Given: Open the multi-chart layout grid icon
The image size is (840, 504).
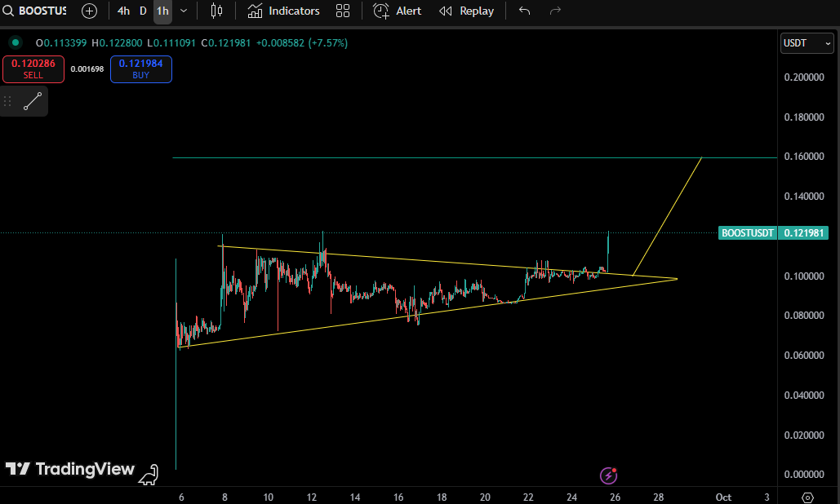Looking at the screenshot, I should (343, 11).
